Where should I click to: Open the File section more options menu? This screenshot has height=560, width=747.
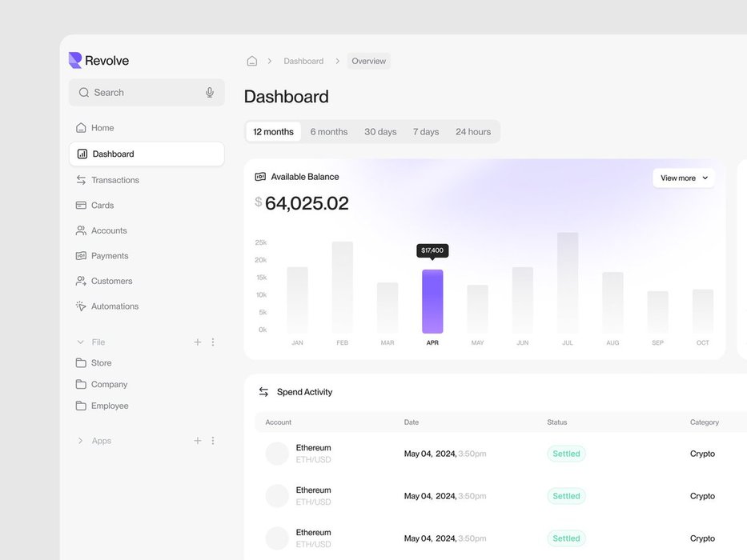[213, 342]
